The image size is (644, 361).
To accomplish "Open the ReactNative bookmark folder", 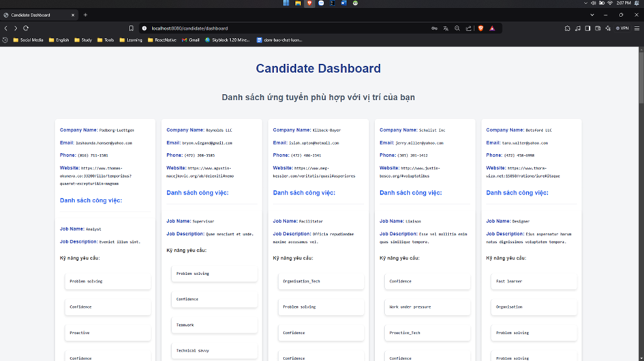I will (162, 40).
